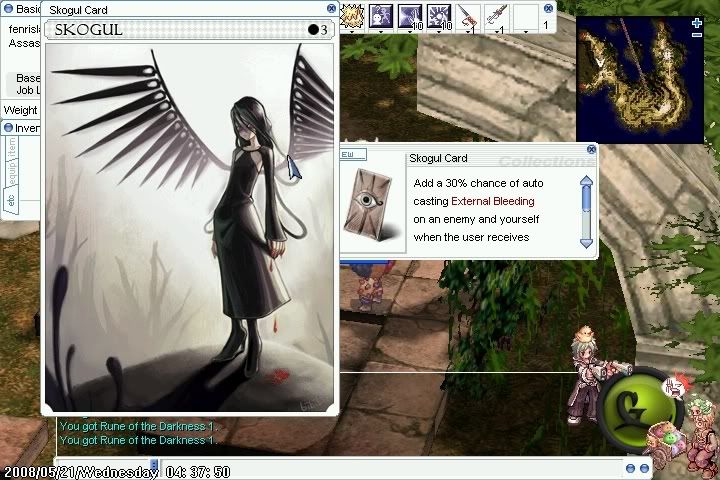Click the island minimap

640,80
